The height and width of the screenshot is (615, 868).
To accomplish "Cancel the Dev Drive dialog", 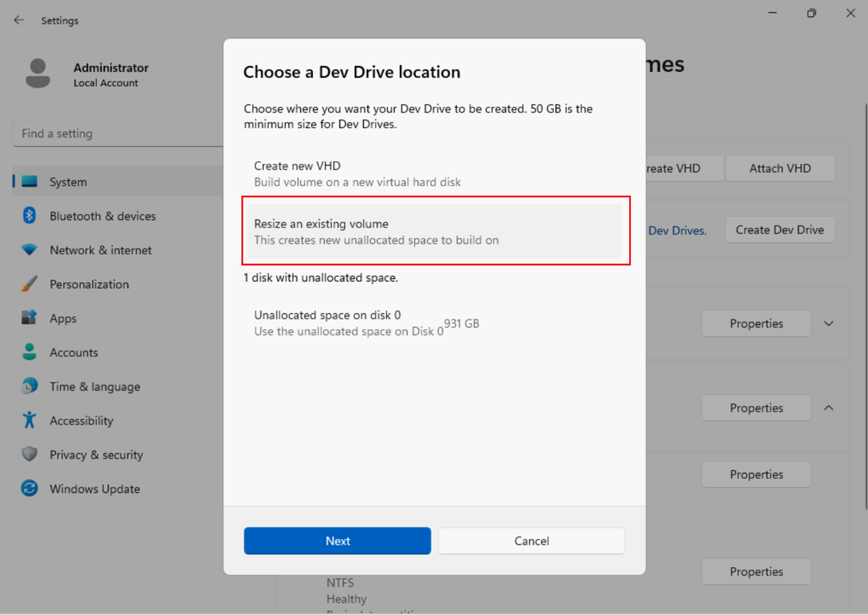I will (x=531, y=541).
